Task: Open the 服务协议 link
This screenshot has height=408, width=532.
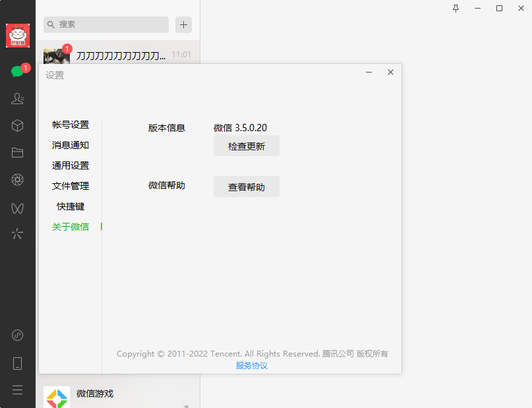Action: pos(252,366)
